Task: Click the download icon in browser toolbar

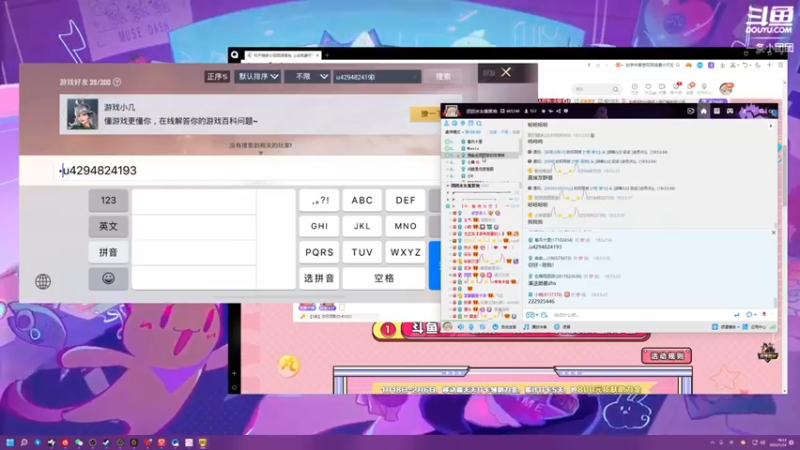Action: [x=723, y=65]
